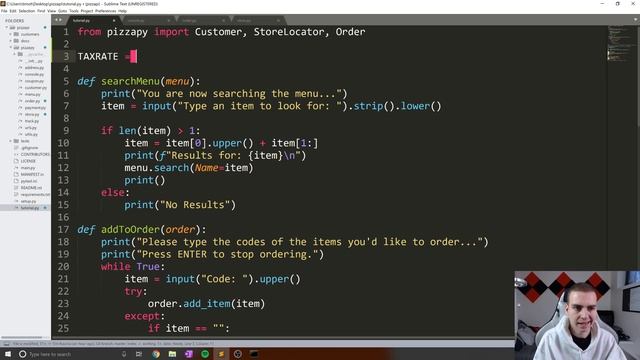Open README file in the sidebar
Viewport: 640px width, 360px height.
31,188
